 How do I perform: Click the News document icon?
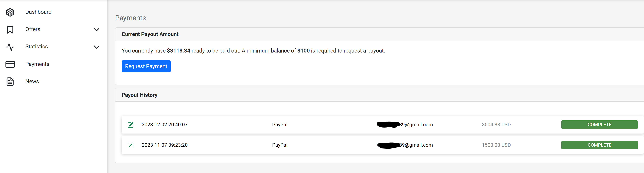[10, 82]
